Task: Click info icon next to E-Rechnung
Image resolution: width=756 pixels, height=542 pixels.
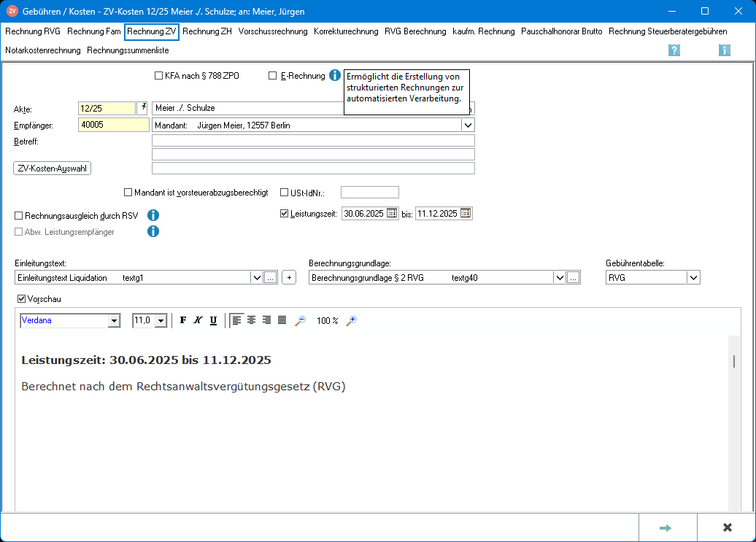Action: click(x=335, y=75)
